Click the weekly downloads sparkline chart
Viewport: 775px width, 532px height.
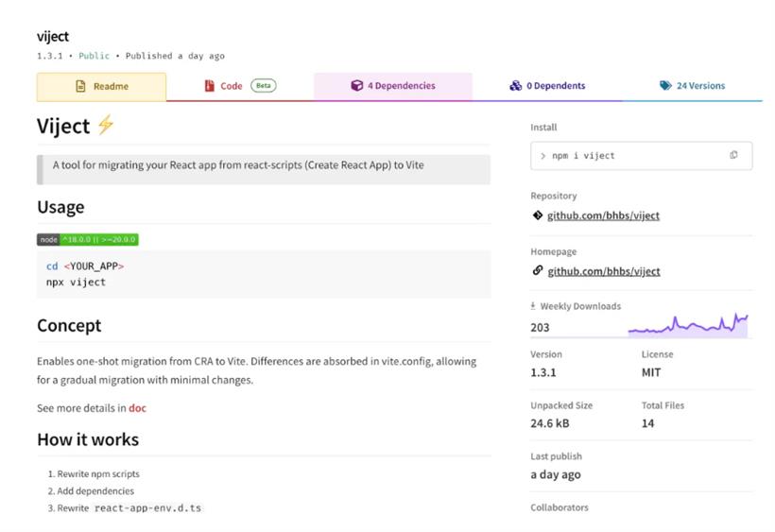(x=687, y=325)
